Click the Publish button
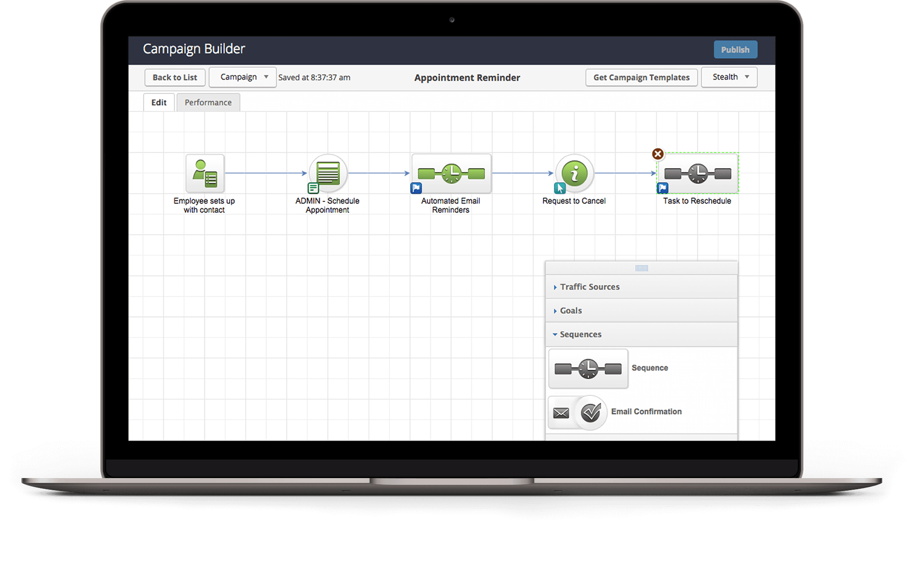The image size is (924, 563). 735,49
